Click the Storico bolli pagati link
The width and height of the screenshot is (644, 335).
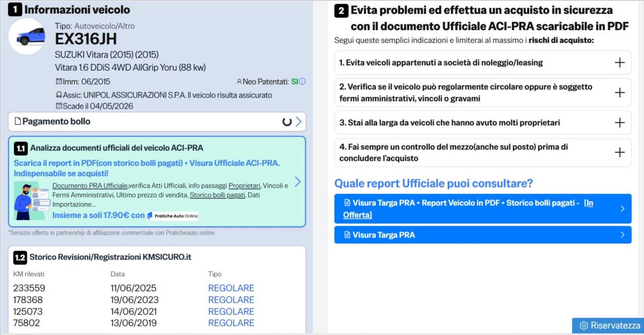pyautogui.click(x=217, y=195)
